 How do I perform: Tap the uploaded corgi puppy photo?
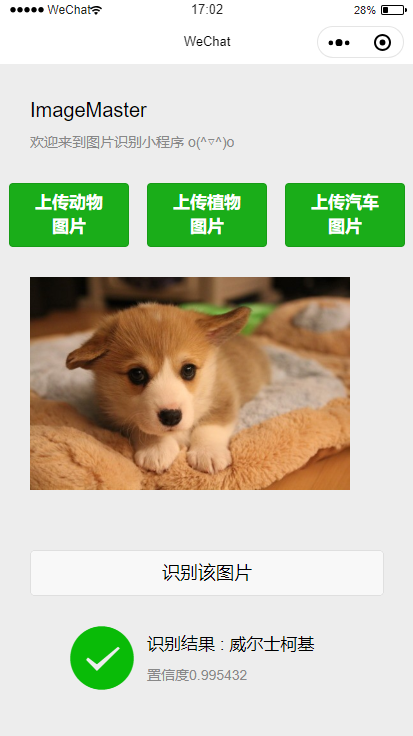[x=190, y=383]
